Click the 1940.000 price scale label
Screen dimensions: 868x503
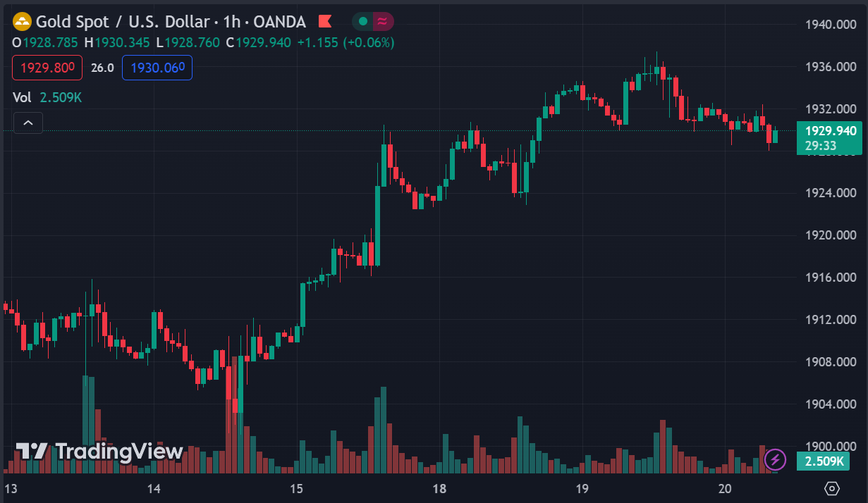[x=830, y=25]
